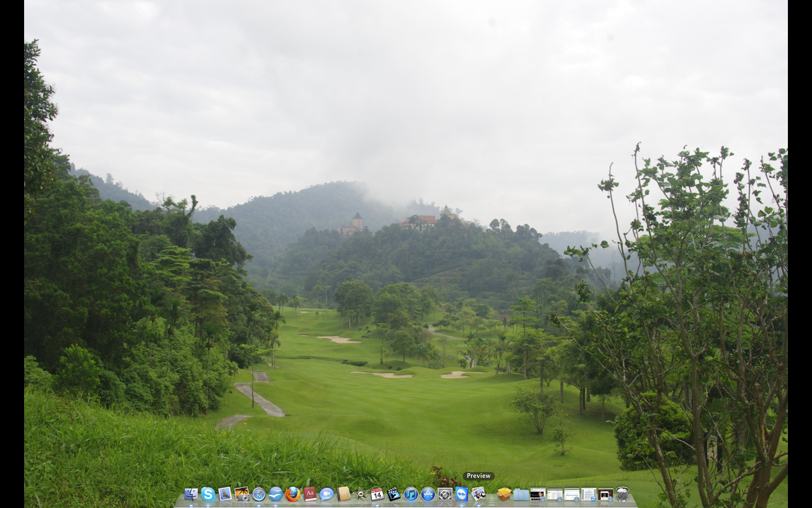Launch iMovie star icon
The image size is (812, 508).
click(x=360, y=494)
